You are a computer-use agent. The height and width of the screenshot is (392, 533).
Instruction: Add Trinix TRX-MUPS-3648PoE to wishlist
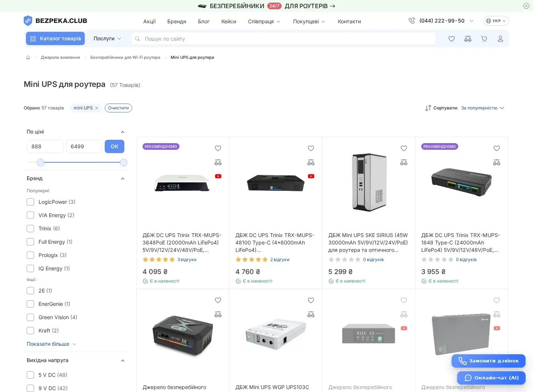218,148
